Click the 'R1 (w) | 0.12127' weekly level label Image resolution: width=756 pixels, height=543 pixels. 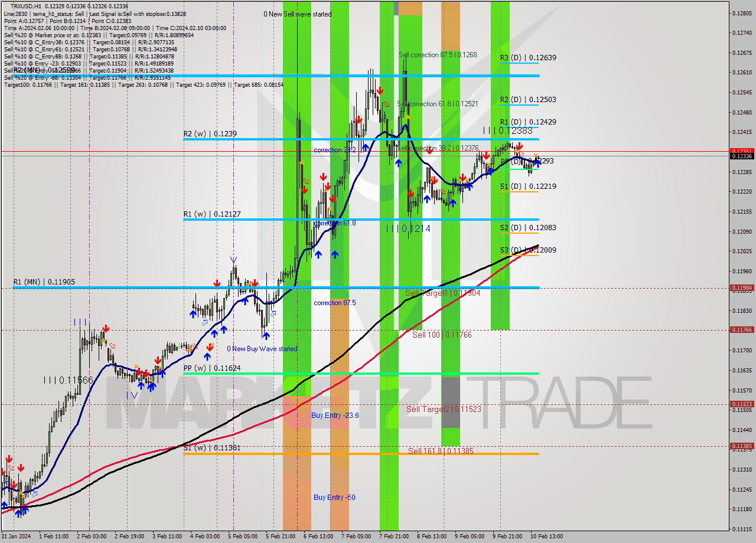212,214
